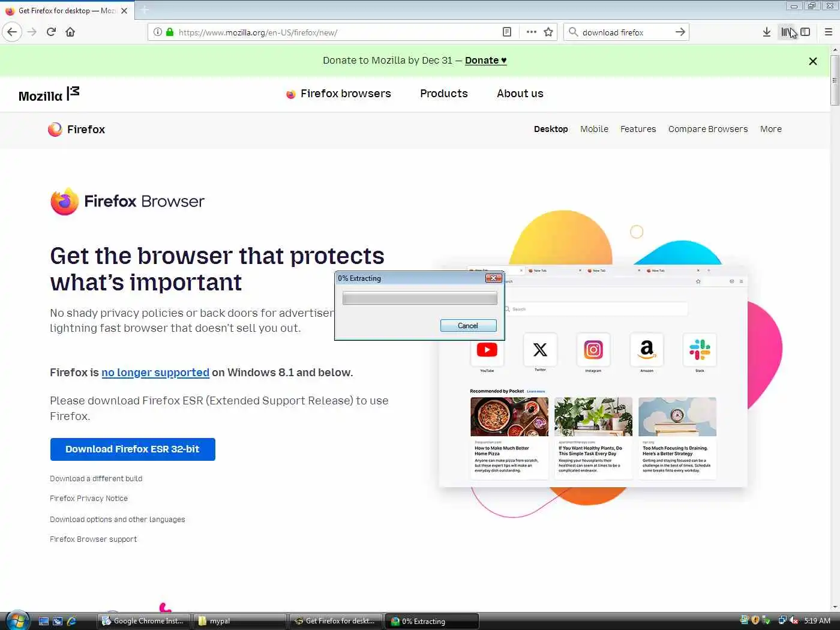Click the extraction progress bar
This screenshot has width=840, height=630.
[420, 298]
